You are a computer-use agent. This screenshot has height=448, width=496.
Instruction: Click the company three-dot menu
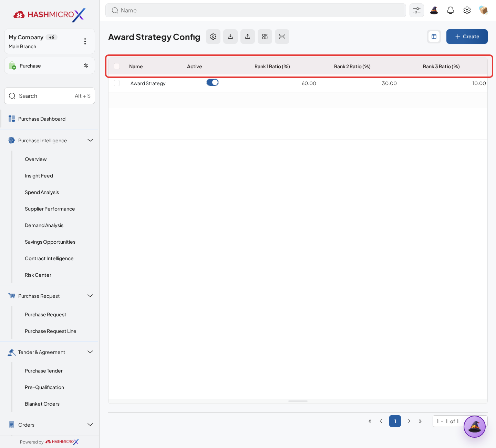[x=85, y=41]
